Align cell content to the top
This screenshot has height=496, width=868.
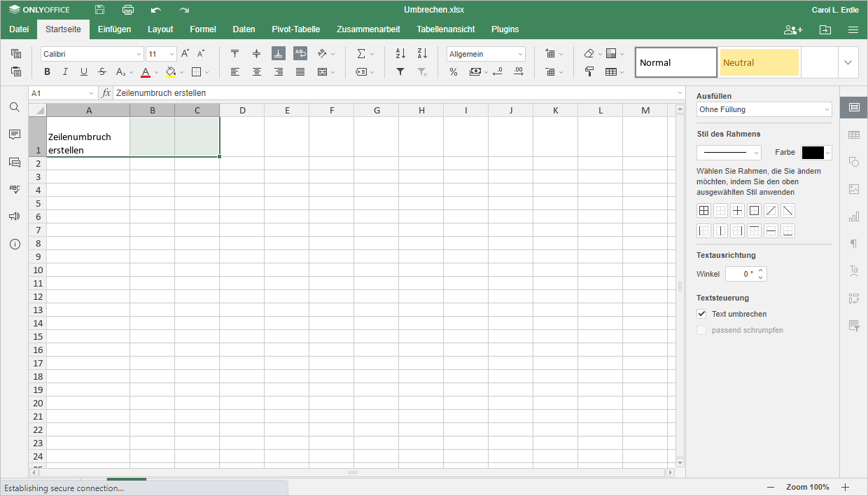pos(235,54)
